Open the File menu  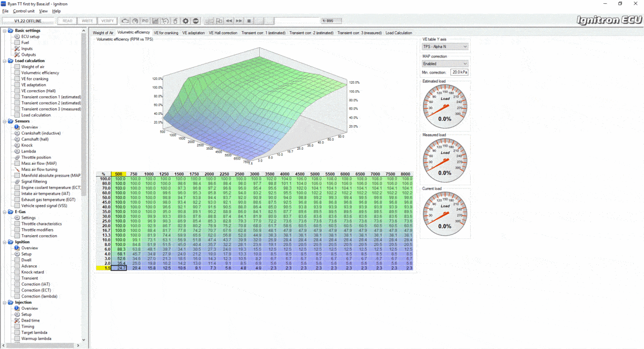click(5, 11)
